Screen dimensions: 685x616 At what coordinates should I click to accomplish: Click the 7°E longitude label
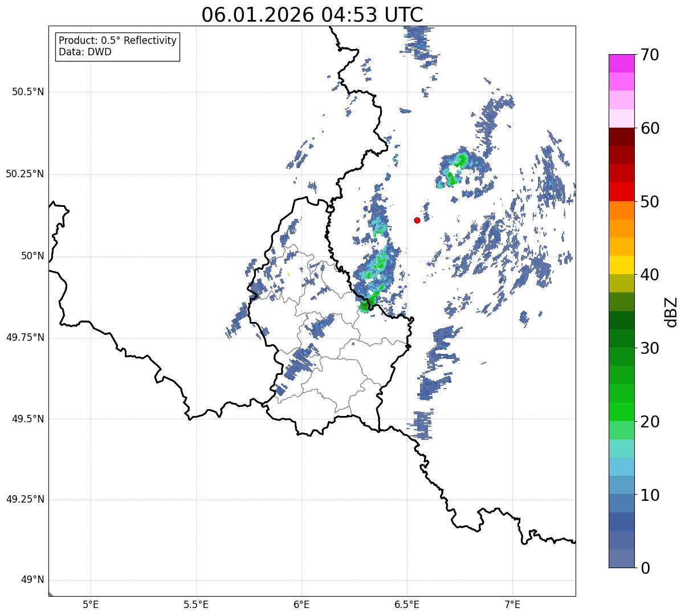[x=512, y=604]
